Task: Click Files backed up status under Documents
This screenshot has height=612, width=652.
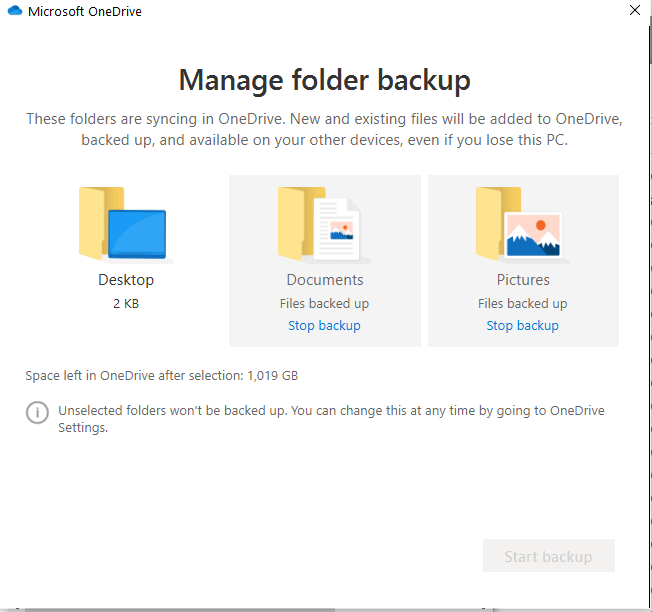Action: tap(324, 303)
